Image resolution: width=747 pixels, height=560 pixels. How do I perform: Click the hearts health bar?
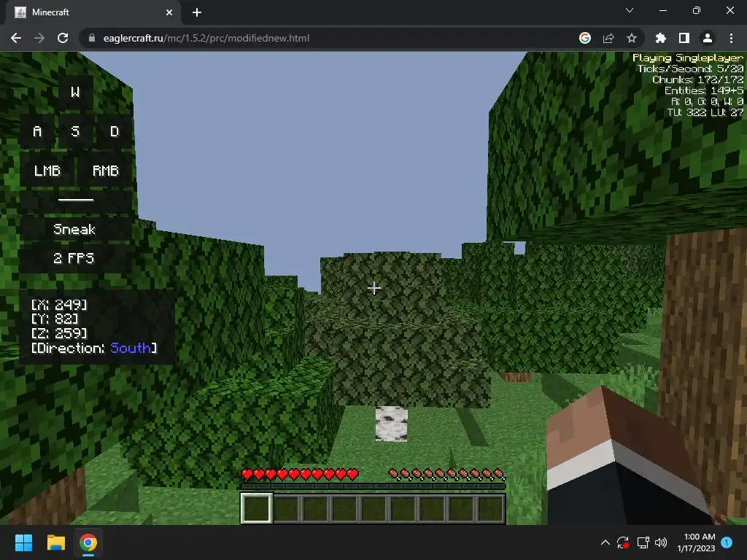click(300, 474)
